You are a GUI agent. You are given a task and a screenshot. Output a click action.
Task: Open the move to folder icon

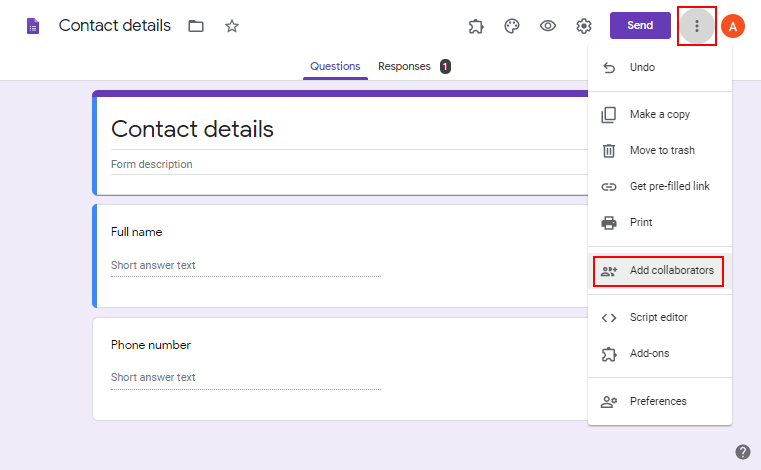pos(196,26)
